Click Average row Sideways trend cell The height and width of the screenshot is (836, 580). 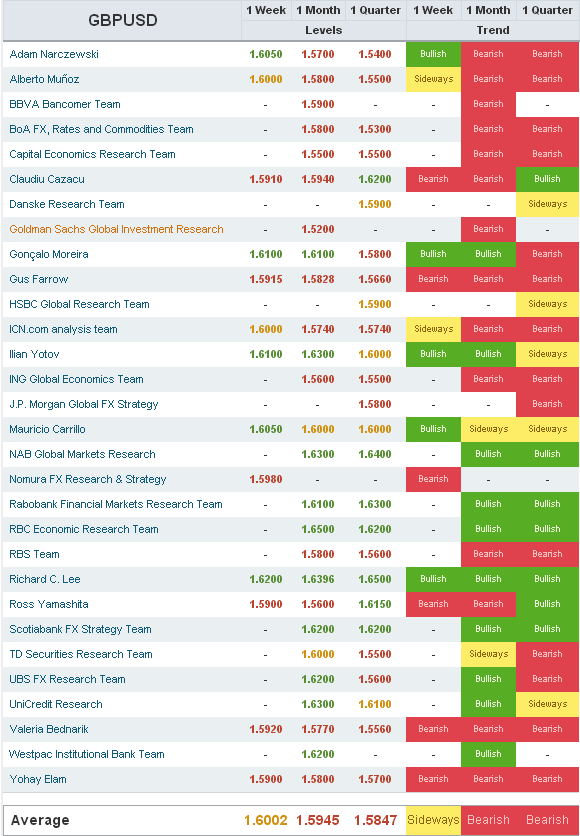[433, 820]
